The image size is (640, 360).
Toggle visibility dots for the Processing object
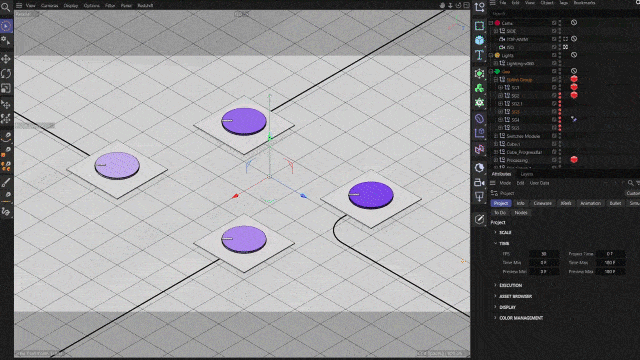[x=560, y=160]
